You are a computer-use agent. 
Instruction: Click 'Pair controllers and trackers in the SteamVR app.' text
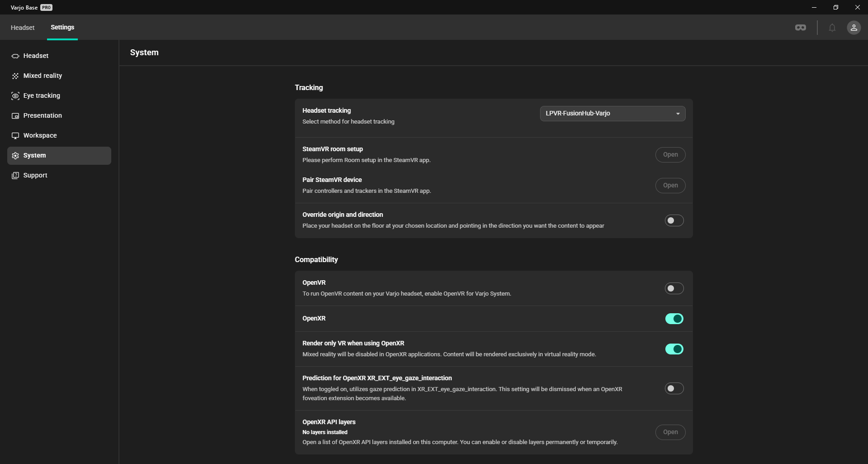[x=367, y=191]
